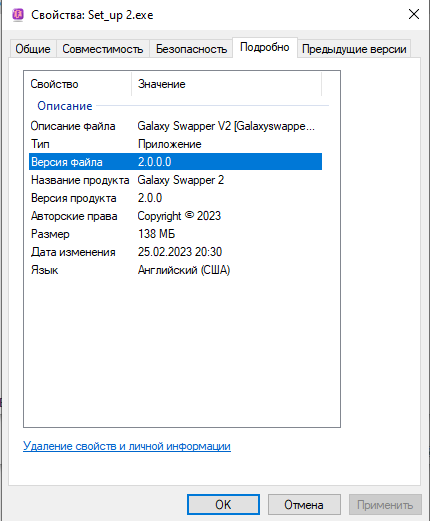Click the 25.02.2023 20:30 date value

pyautogui.click(x=180, y=252)
